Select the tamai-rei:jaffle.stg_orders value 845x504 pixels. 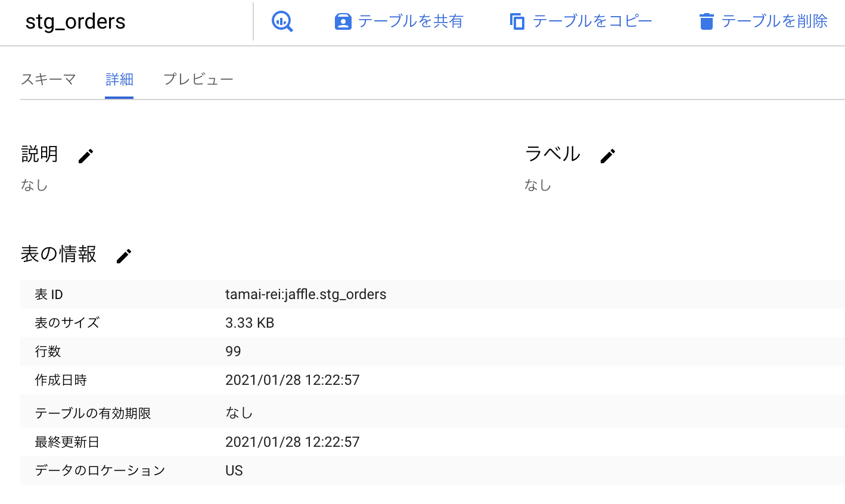tap(306, 294)
